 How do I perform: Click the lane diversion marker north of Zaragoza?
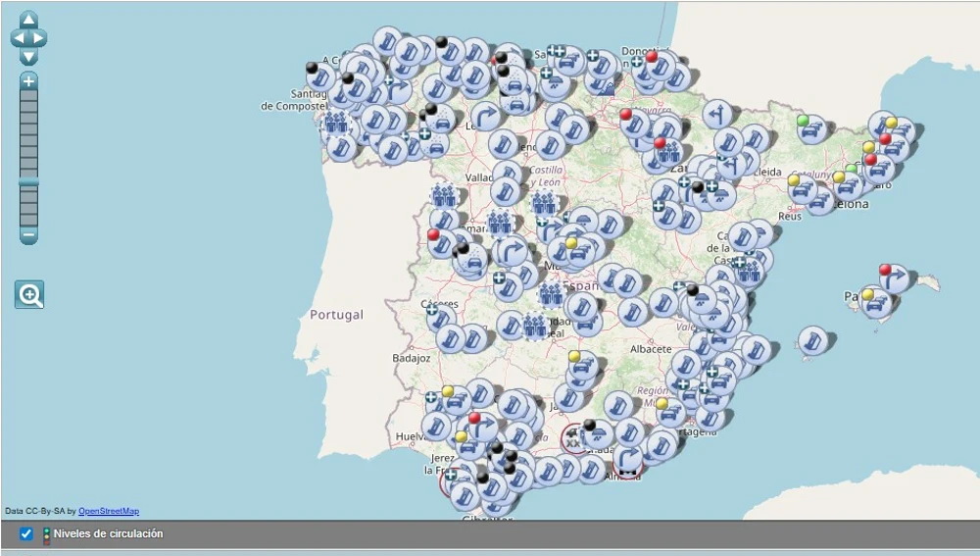717,113
